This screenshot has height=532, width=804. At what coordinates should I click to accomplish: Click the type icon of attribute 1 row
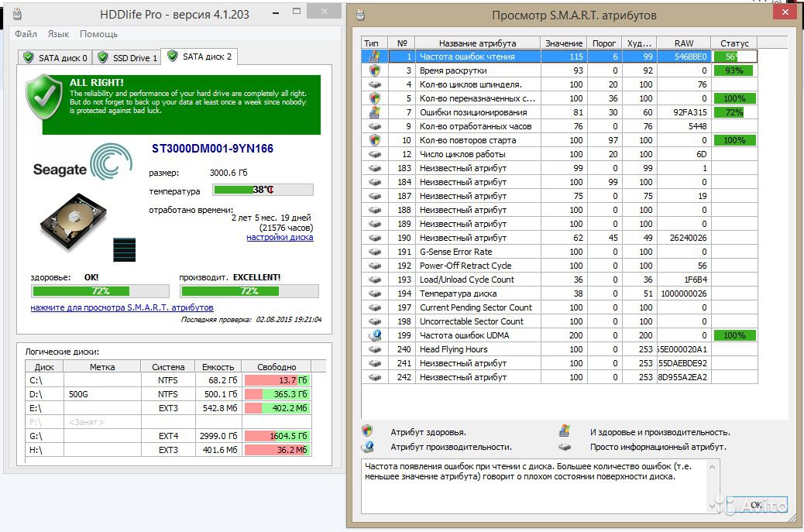coord(375,57)
